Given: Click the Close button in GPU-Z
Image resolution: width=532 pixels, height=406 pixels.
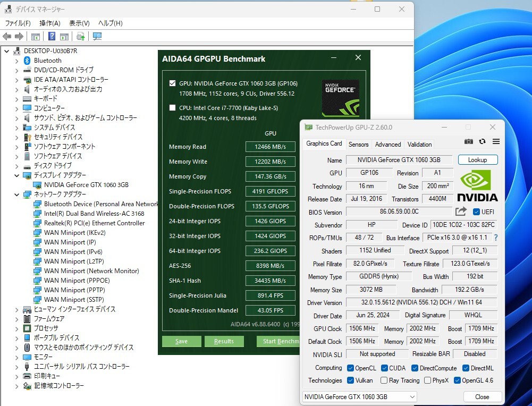Looking at the screenshot, I should coord(482,396).
